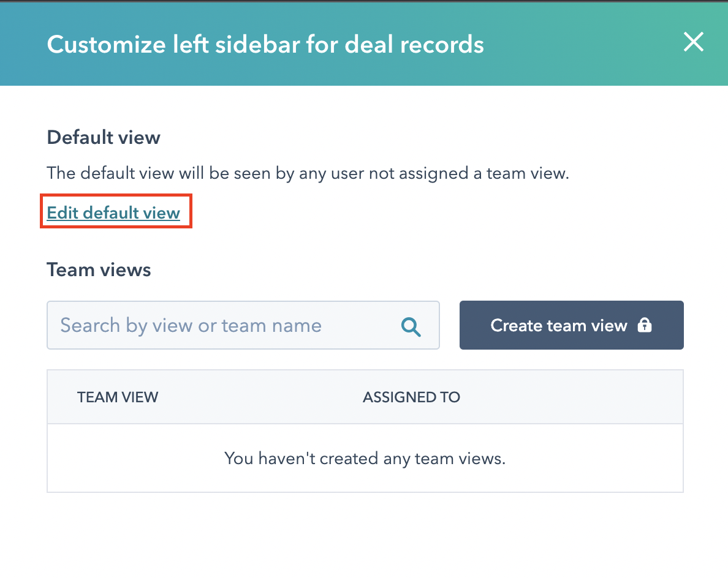The height and width of the screenshot is (578, 728).
Task: Click the gray table header row beside ASSIGNED TO
Action: [365, 397]
